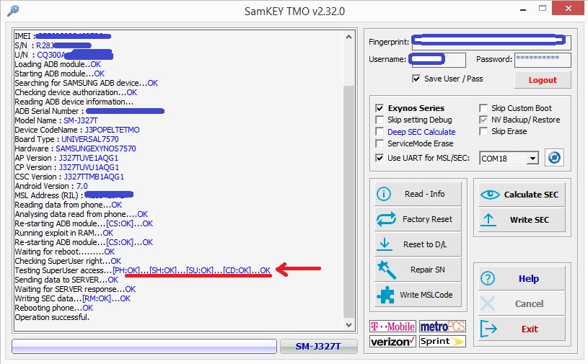The height and width of the screenshot is (364, 588).
Task: Click the log scrollbar up arrow
Action: 348,37
